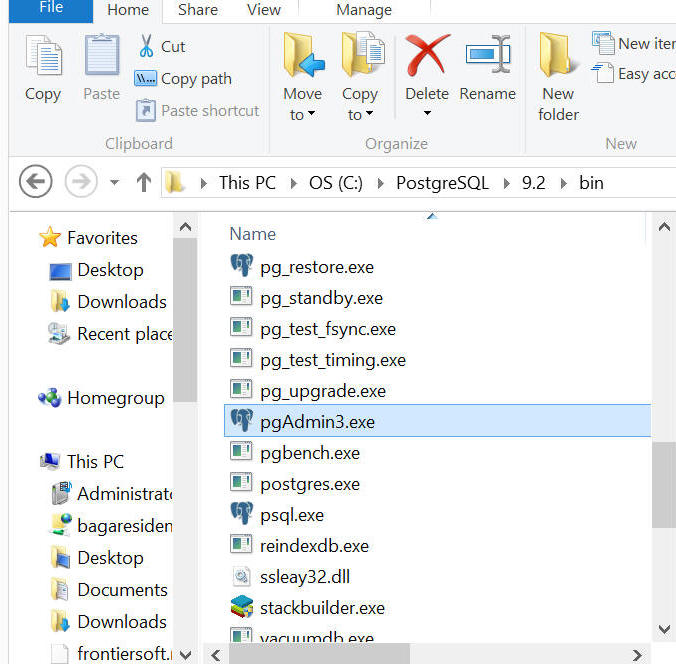Navigate to OS (C:) in breadcrumb
This screenshot has height=664, width=676.
336,183
